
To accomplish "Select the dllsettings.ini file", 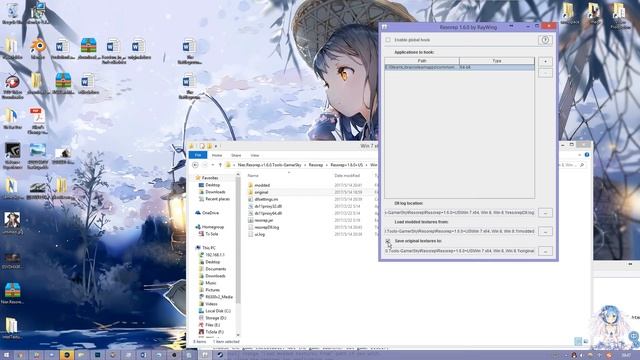I will click(266, 199).
